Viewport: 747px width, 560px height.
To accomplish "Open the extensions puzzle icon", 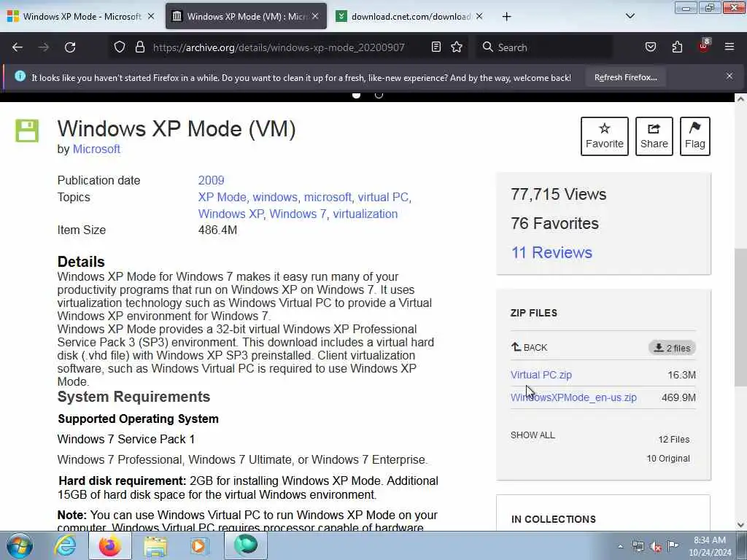I will click(677, 47).
